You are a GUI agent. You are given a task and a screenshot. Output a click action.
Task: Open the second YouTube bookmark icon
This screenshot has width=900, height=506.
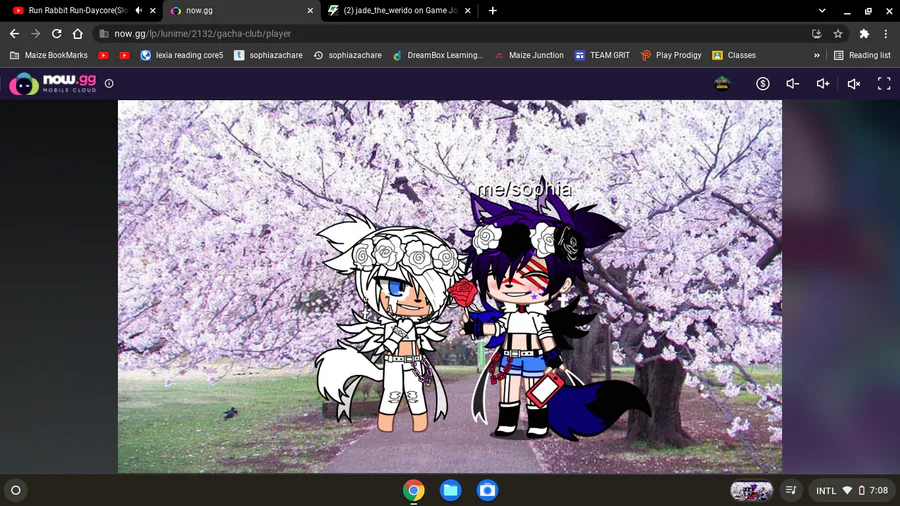pos(125,55)
